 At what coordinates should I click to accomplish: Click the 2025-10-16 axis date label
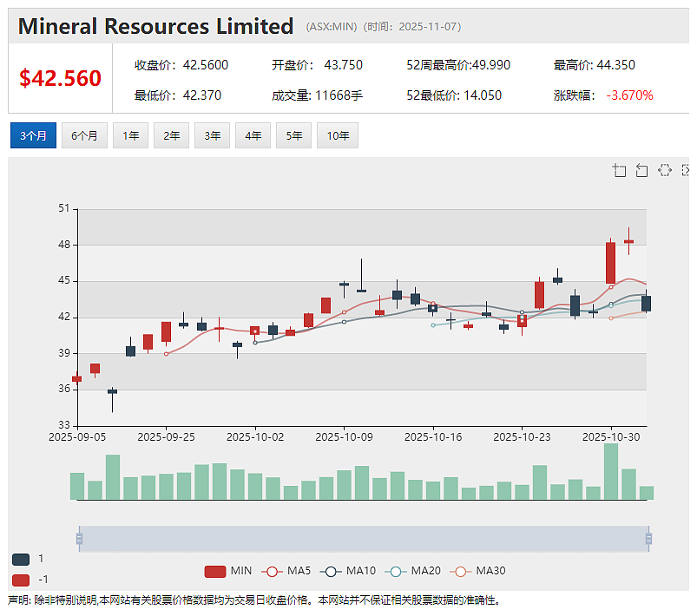[x=433, y=437]
